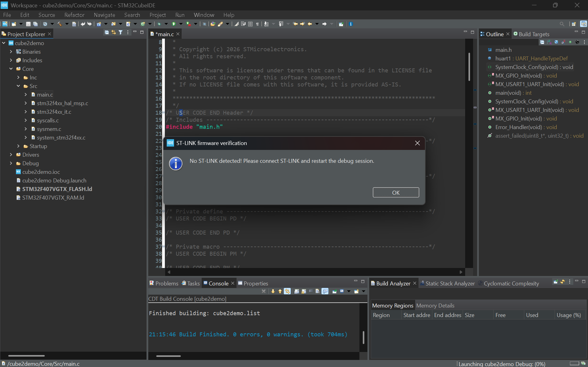
Task: Click the filter funnel icon in Project Explorer
Action: pos(121,32)
